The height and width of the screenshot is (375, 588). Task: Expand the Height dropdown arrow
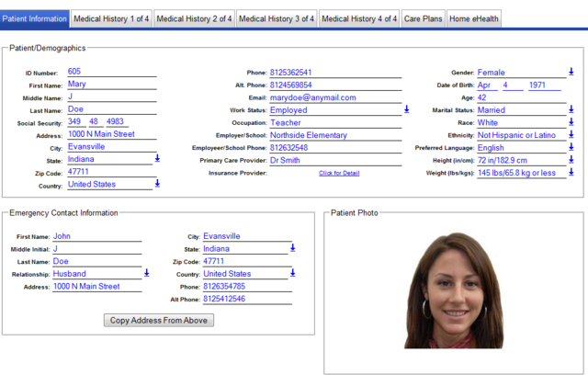pyautogui.click(x=571, y=159)
